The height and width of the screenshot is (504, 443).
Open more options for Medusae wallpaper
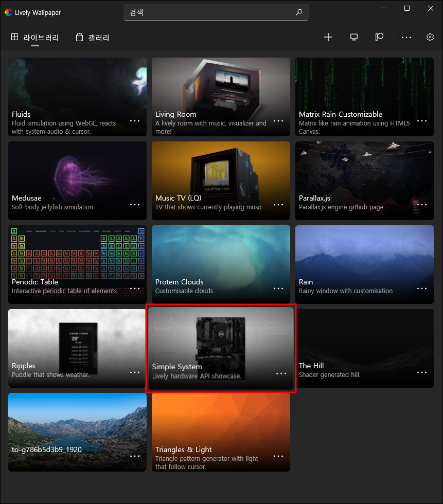pos(135,205)
